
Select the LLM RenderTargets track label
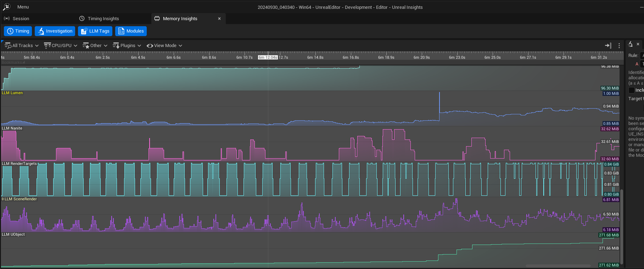19,164
